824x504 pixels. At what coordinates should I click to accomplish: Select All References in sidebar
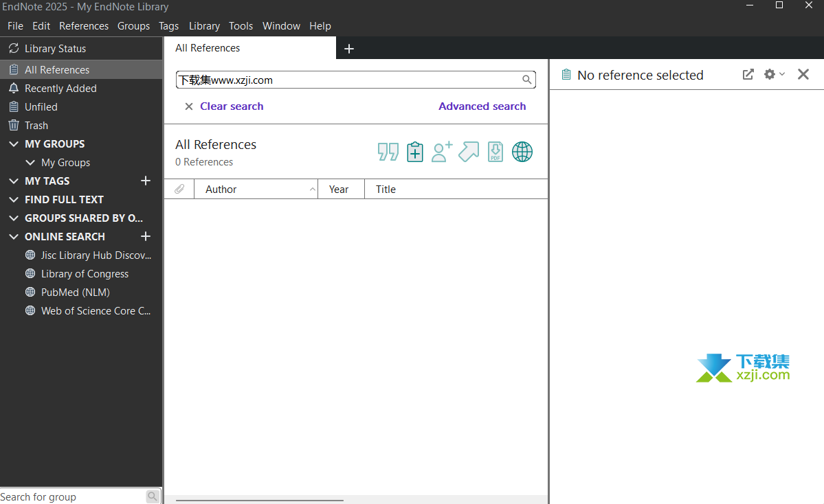point(81,70)
